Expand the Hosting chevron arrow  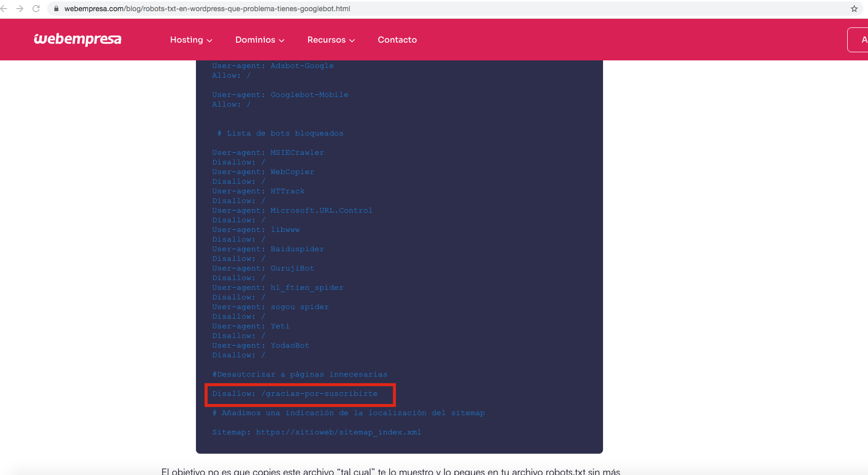(x=209, y=41)
